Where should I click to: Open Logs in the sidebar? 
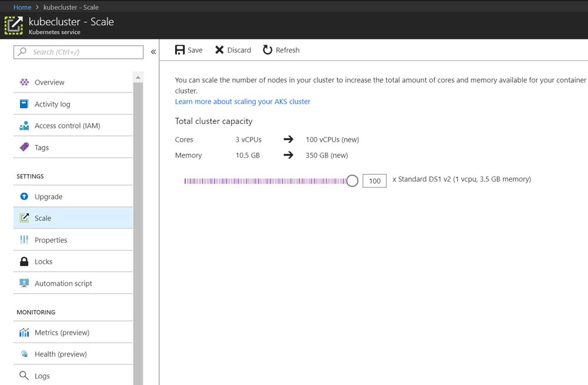42,376
